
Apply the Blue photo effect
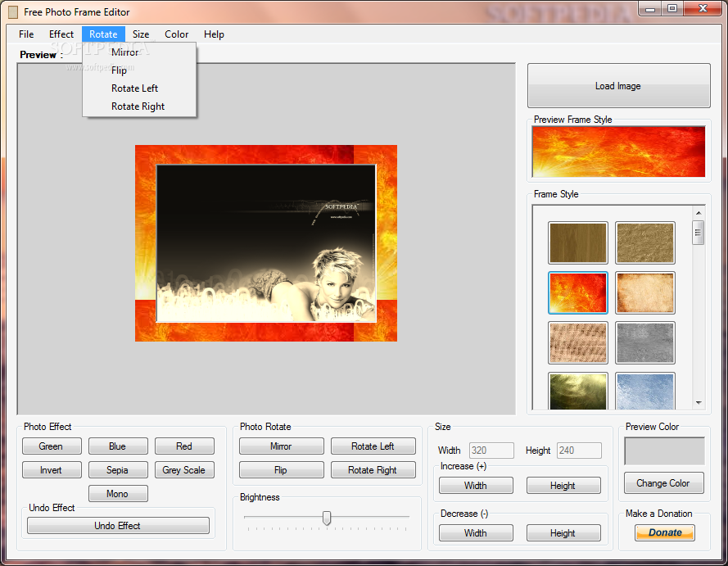point(118,446)
